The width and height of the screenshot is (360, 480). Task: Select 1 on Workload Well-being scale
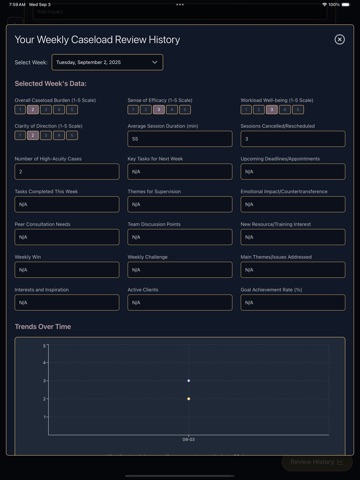pos(246,110)
